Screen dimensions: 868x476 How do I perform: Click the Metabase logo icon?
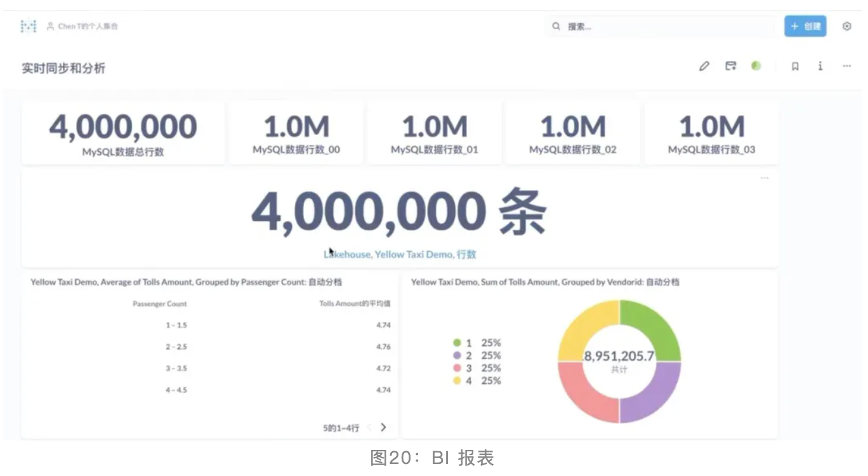coord(29,26)
